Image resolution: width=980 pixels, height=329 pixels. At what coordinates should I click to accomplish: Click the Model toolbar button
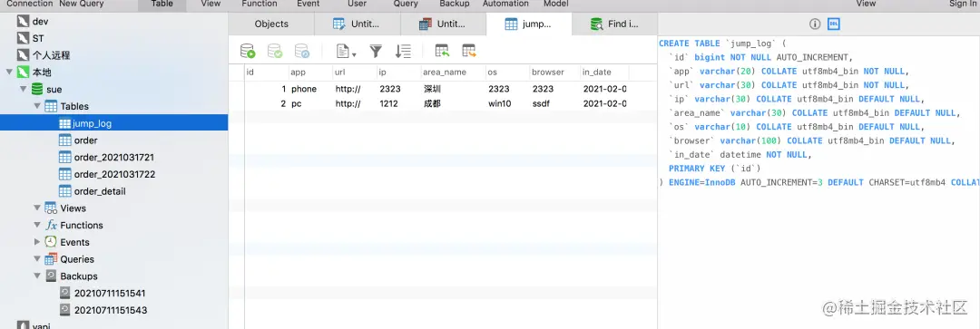tap(555, 4)
